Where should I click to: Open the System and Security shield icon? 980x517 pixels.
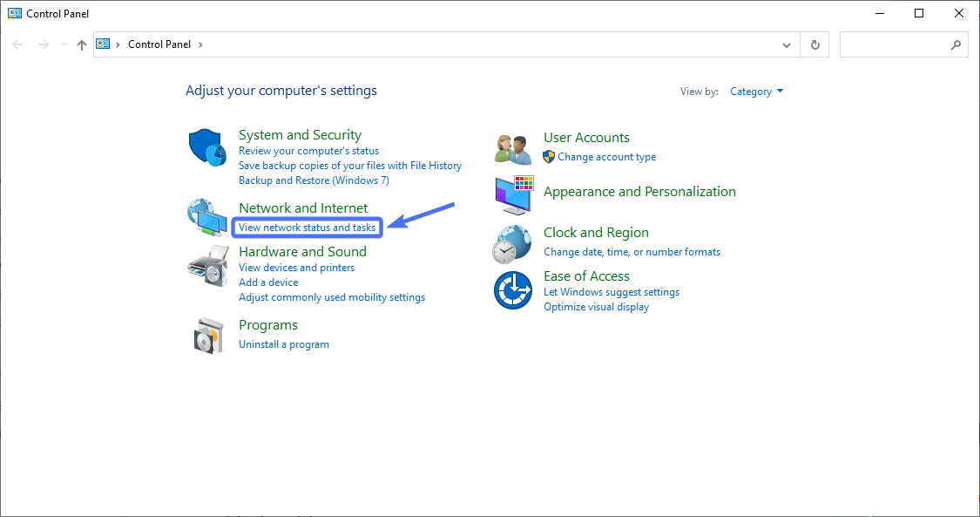coord(207,148)
